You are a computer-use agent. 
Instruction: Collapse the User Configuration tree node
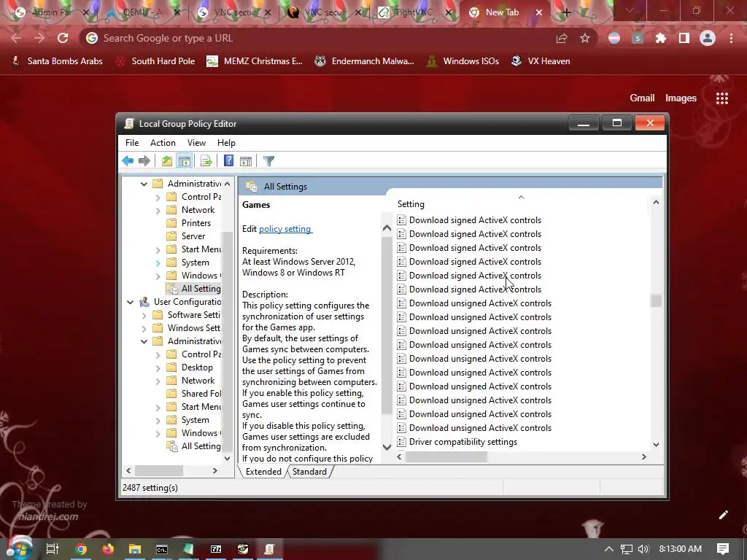click(x=130, y=302)
